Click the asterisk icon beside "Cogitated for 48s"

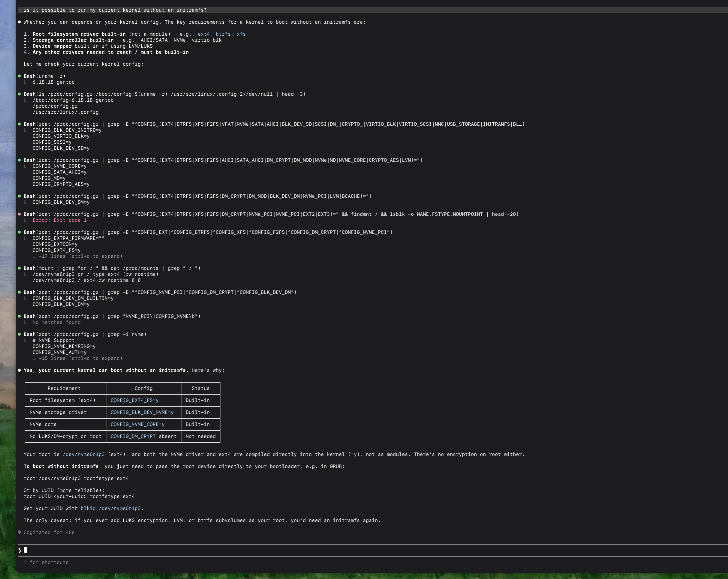click(x=20, y=532)
